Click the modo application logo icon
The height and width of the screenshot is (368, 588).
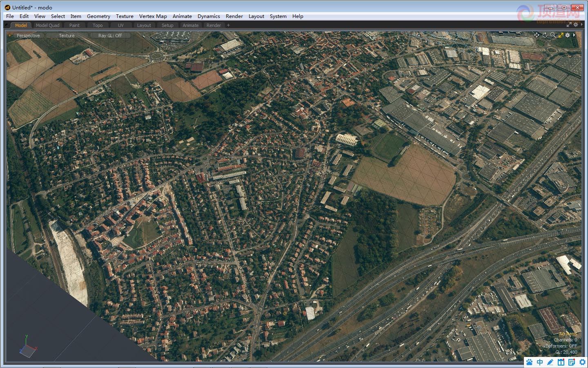pos(7,7)
